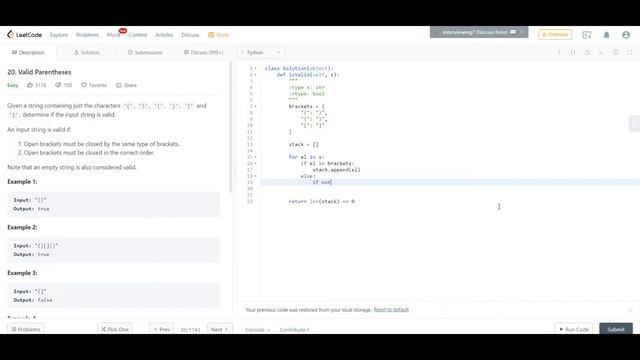The width and height of the screenshot is (640, 360).
Task: Click the Problems list button at bottom
Action: 26,329
